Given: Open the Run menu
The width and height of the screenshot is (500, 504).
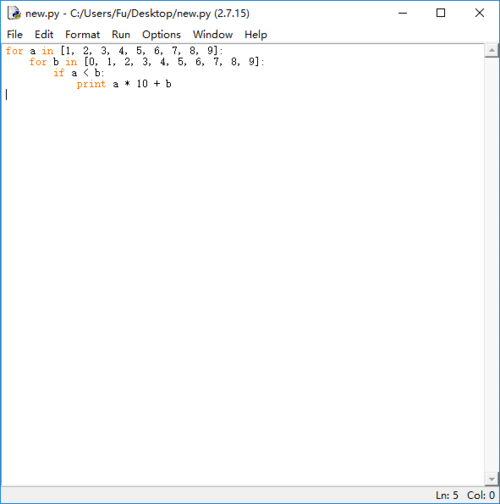Looking at the screenshot, I should (x=121, y=34).
